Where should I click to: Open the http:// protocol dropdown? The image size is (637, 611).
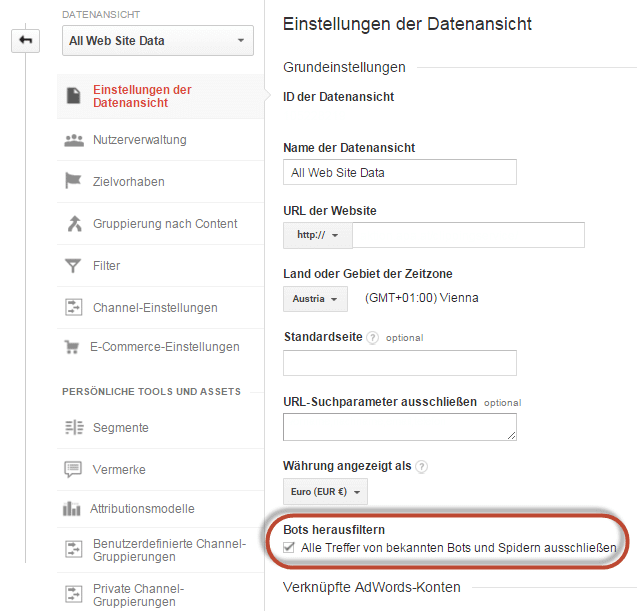(318, 235)
